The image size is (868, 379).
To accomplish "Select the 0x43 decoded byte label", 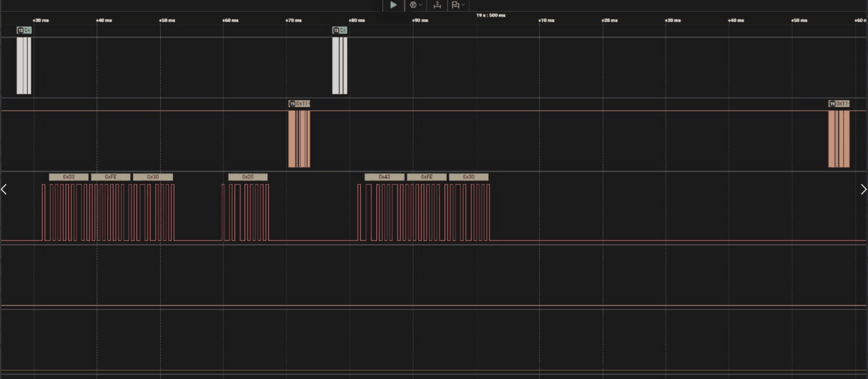I will tap(384, 177).
